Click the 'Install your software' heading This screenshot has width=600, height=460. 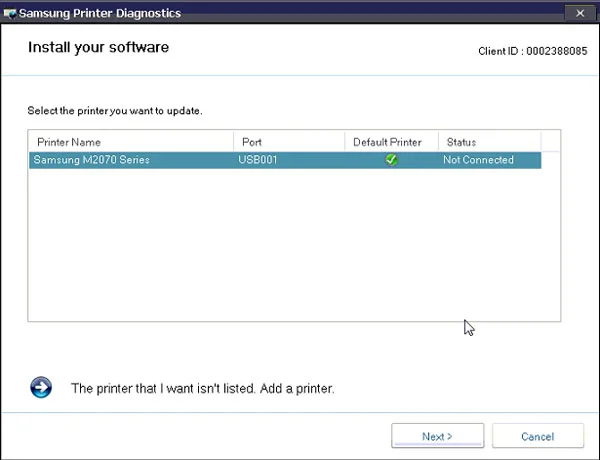[98, 47]
